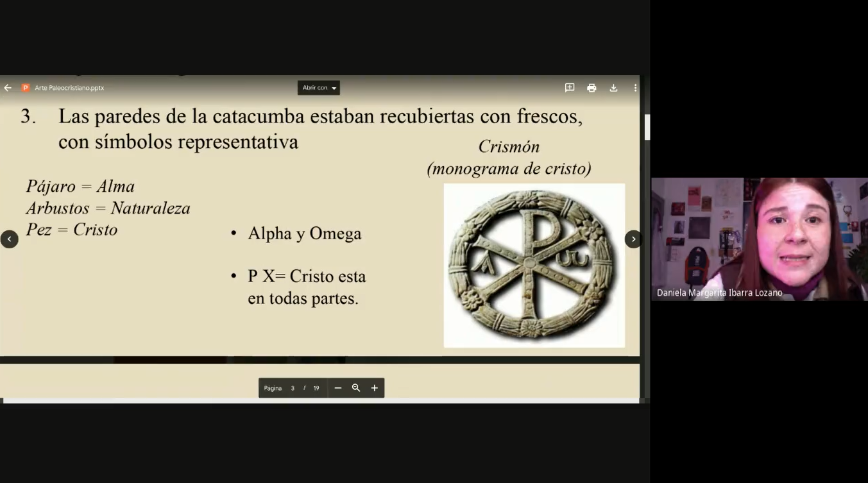This screenshot has height=483, width=868.
Task: Click the "Alpha y Omega" bullet text
Action: [x=304, y=233]
